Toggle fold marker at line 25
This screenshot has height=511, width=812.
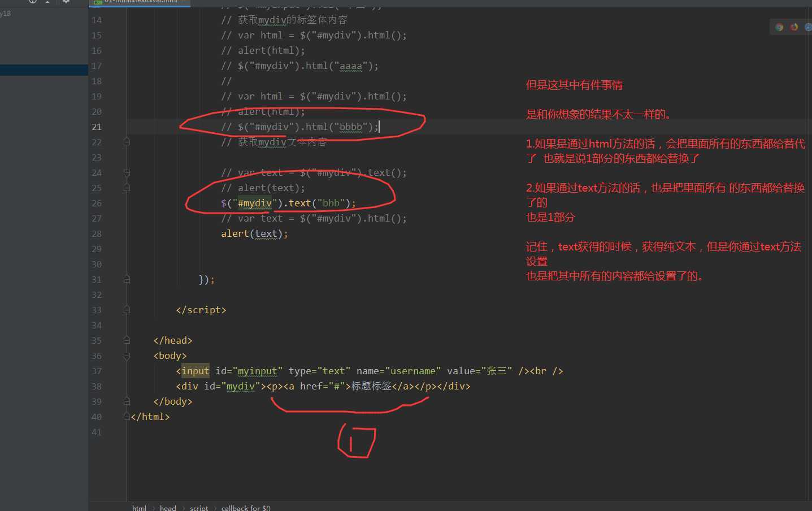pos(127,188)
